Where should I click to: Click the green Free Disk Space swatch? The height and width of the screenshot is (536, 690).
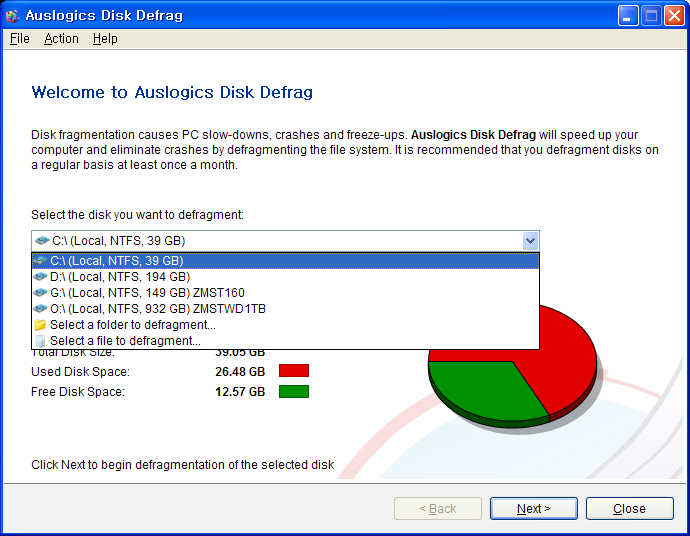pos(294,391)
